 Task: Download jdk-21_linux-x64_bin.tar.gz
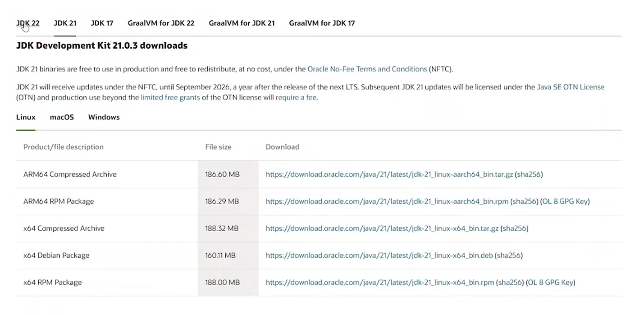coord(382,229)
